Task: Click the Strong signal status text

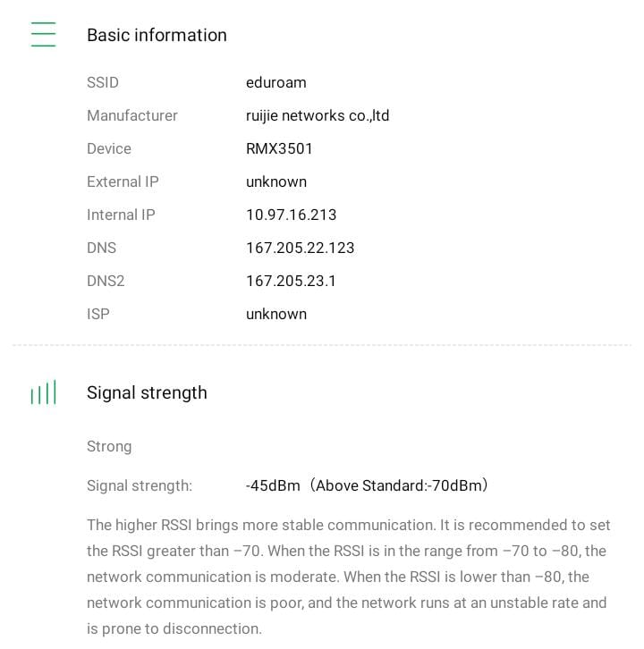Action: pyautogui.click(x=109, y=446)
